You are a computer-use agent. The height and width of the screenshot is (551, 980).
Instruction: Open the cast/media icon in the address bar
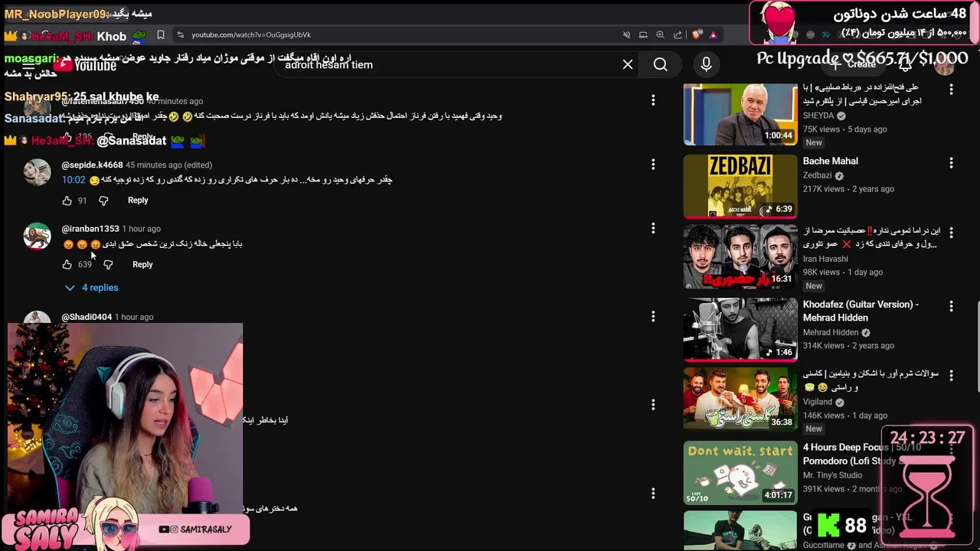point(643,34)
